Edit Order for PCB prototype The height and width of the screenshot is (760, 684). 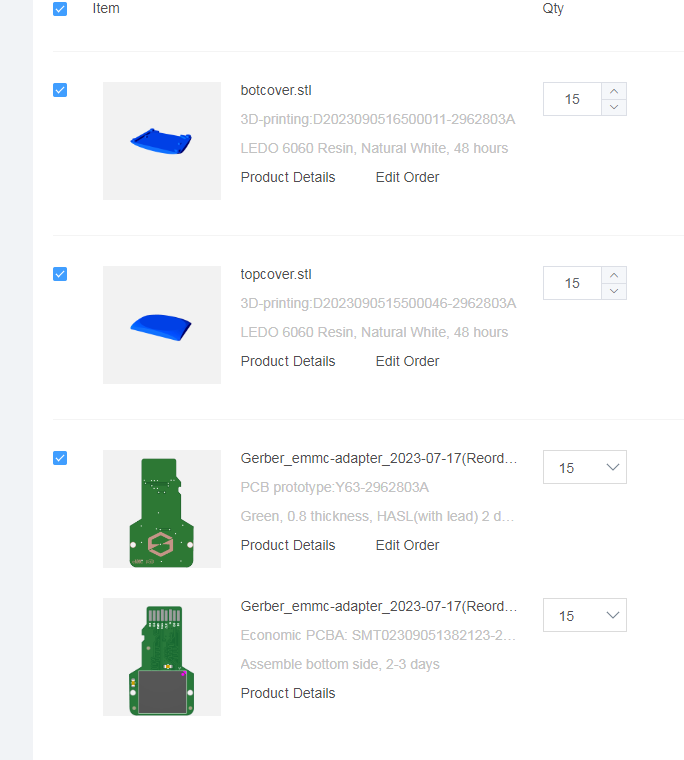(x=407, y=545)
